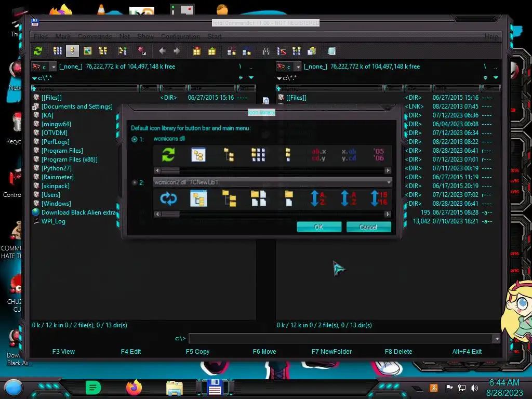Click Cancel in Icon library dialog
The height and width of the screenshot is (399, 532).
coord(368,227)
